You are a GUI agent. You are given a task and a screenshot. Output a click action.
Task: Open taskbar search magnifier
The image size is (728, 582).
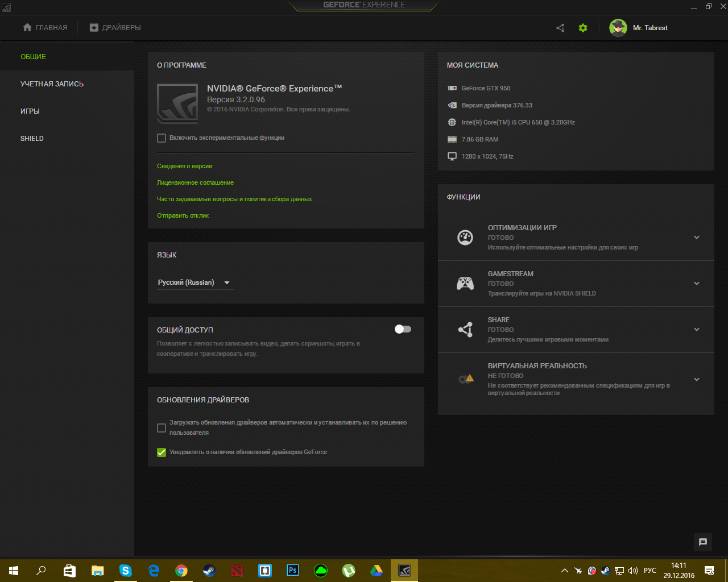[x=41, y=571]
